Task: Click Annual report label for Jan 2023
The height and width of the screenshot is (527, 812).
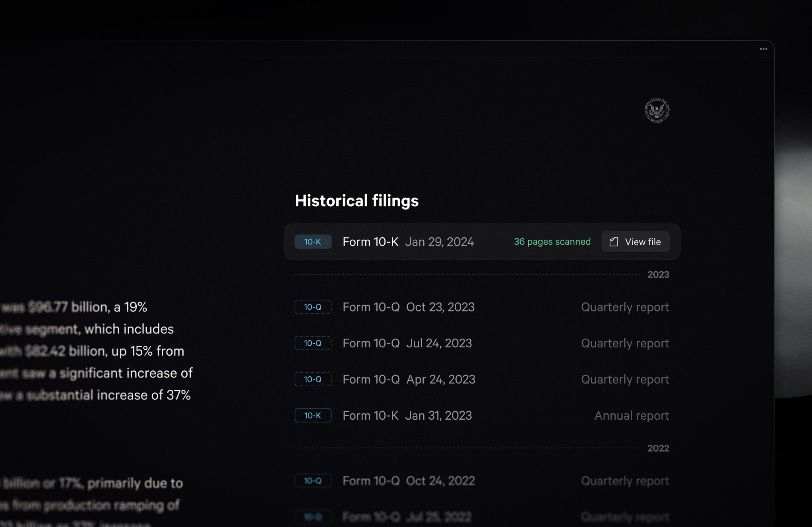Action: 632,415
